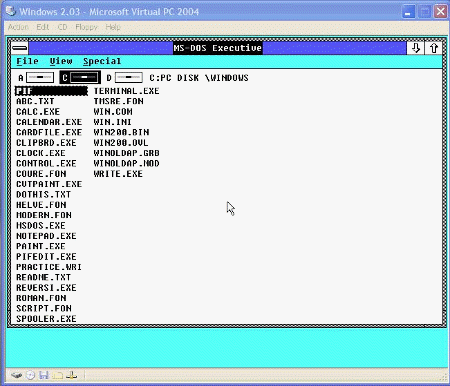
Task: Select CONTROL.EXE in the file list
Action: (x=46, y=164)
